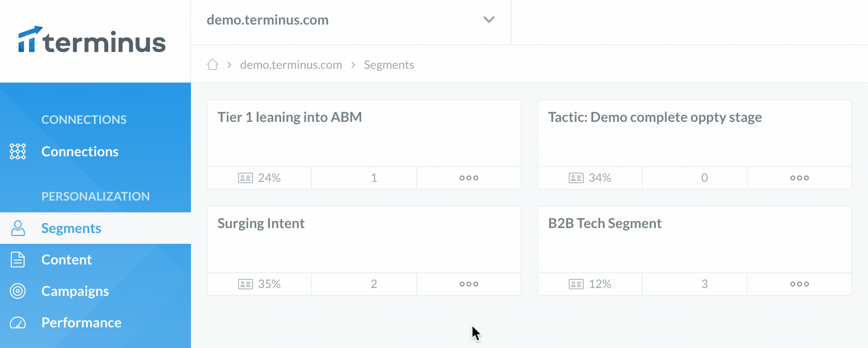The height and width of the screenshot is (348, 868).
Task: Click the count 3 on B2B Tech Segment
Action: (705, 284)
